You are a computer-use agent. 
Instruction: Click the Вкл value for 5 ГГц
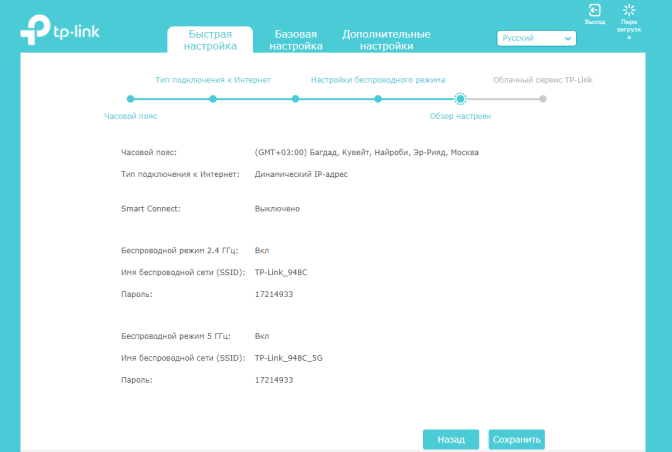(x=262, y=336)
